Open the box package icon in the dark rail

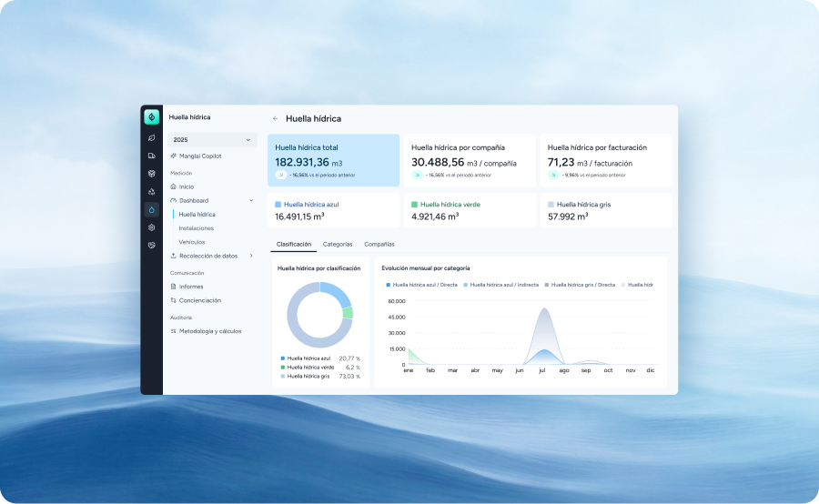151,174
